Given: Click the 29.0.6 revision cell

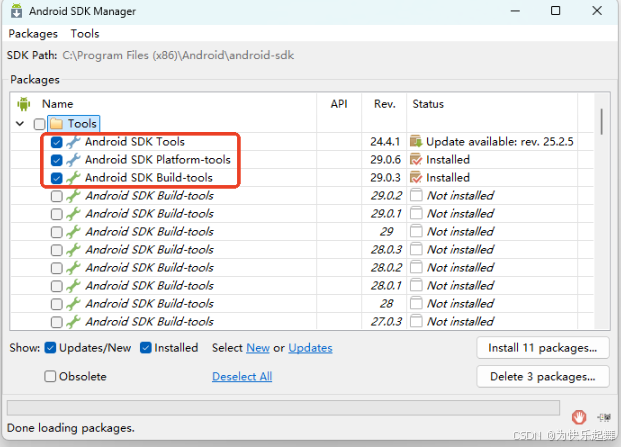Looking at the screenshot, I should (x=386, y=160).
